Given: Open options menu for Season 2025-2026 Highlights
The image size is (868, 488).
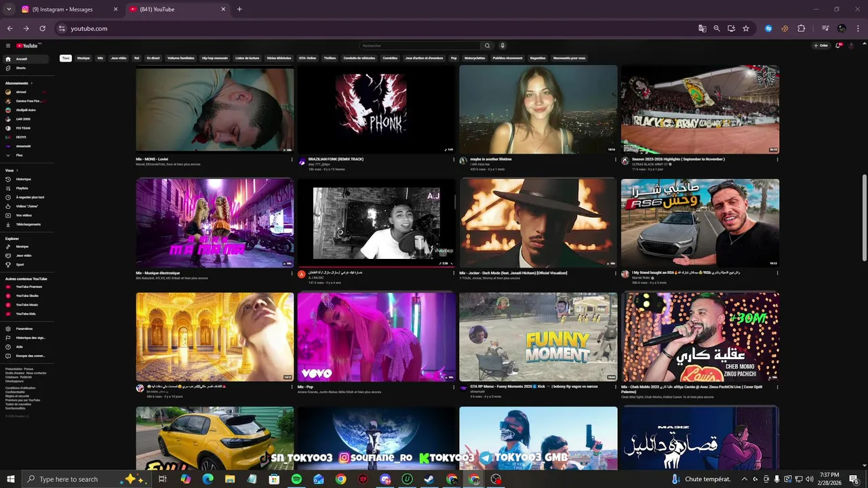Looking at the screenshot, I should click(777, 160).
